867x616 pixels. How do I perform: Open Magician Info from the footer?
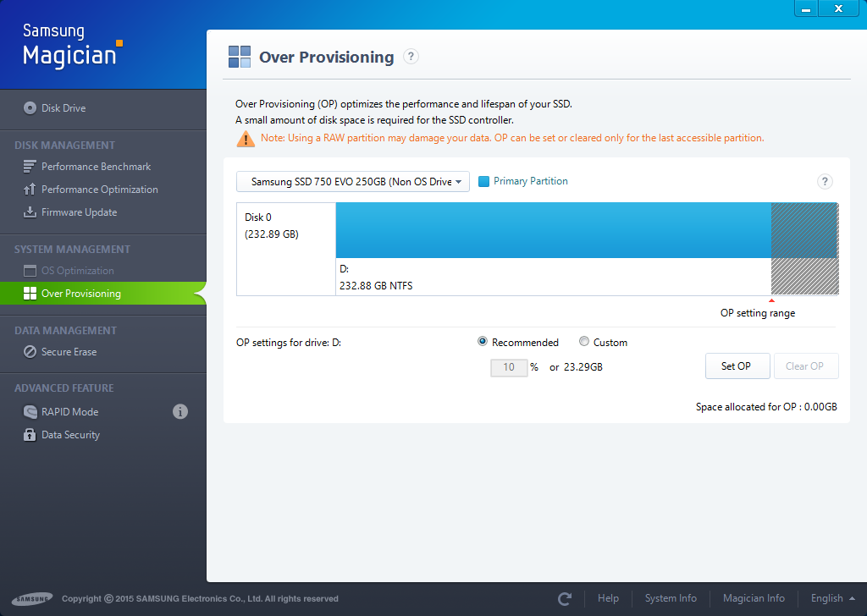pyautogui.click(x=754, y=598)
